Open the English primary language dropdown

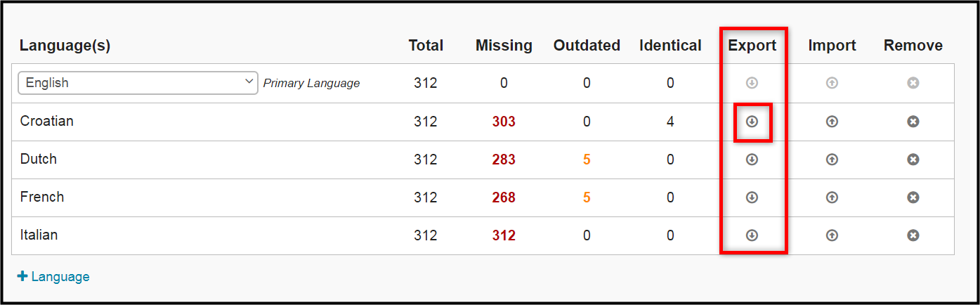pyautogui.click(x=138, y=83)
